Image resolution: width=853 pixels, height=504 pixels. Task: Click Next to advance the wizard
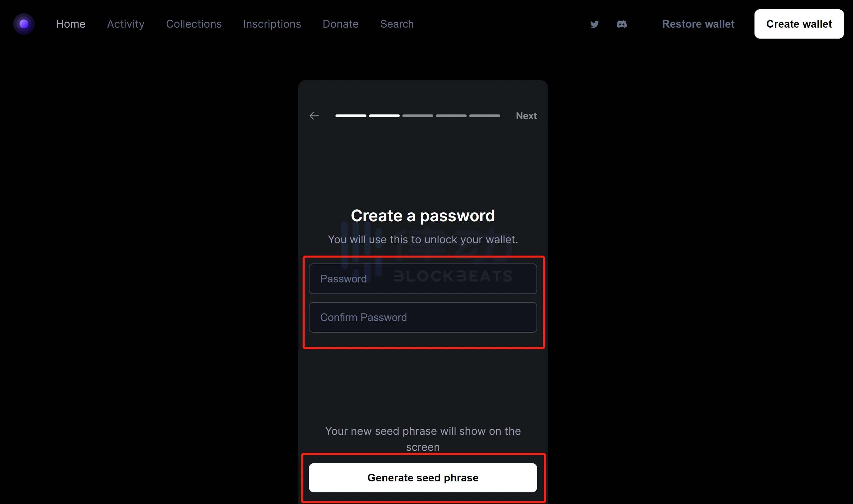526,115
